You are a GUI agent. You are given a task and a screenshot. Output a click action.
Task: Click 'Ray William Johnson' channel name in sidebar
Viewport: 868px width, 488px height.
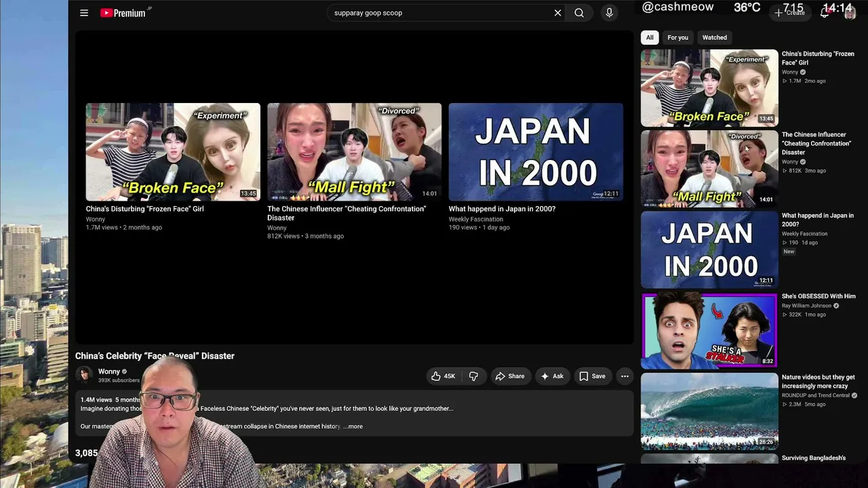coord(806,306)
